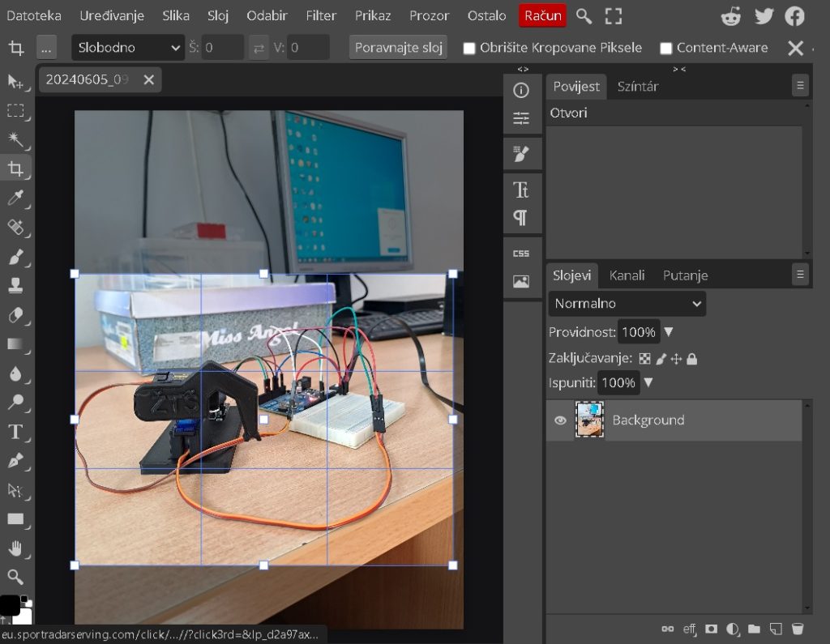Expand the Providnost opacity slider arrow
830x644 pixels.
pyautogui.click(x=669, y=332)
